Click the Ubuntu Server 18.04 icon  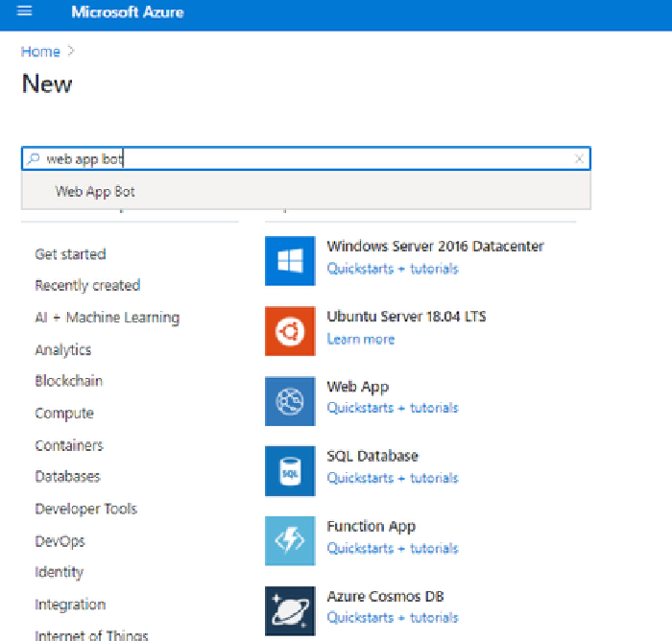tap(290, 331)
